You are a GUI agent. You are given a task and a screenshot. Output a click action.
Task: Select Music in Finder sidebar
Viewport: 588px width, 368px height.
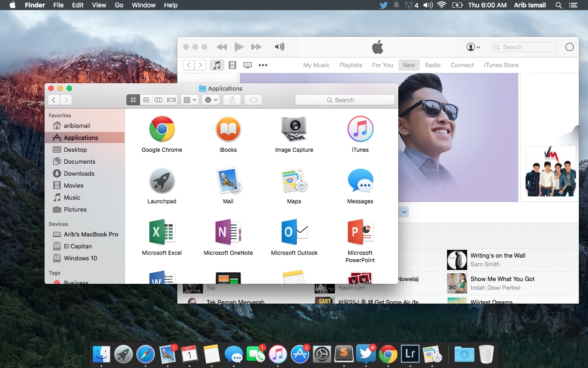click(x=85, y=197)
